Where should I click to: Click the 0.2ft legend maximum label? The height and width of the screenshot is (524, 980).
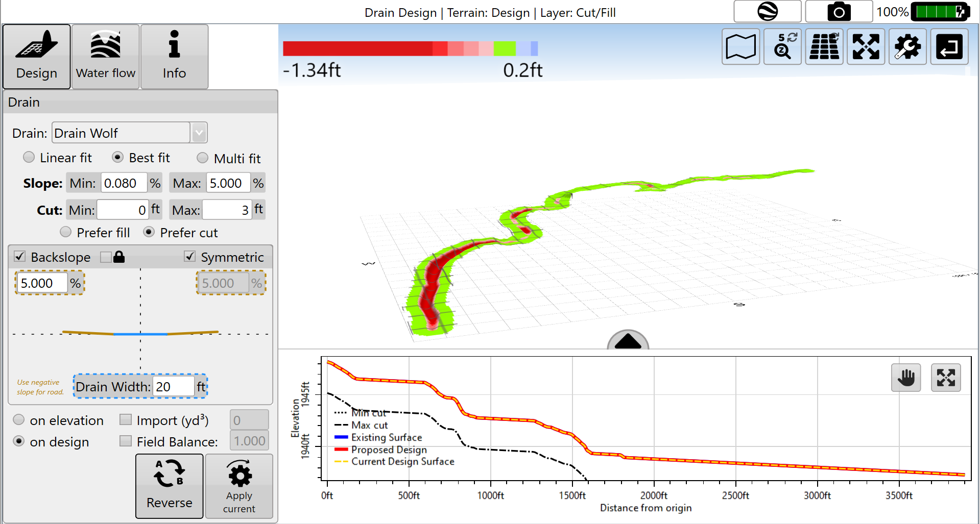point(522,70)
